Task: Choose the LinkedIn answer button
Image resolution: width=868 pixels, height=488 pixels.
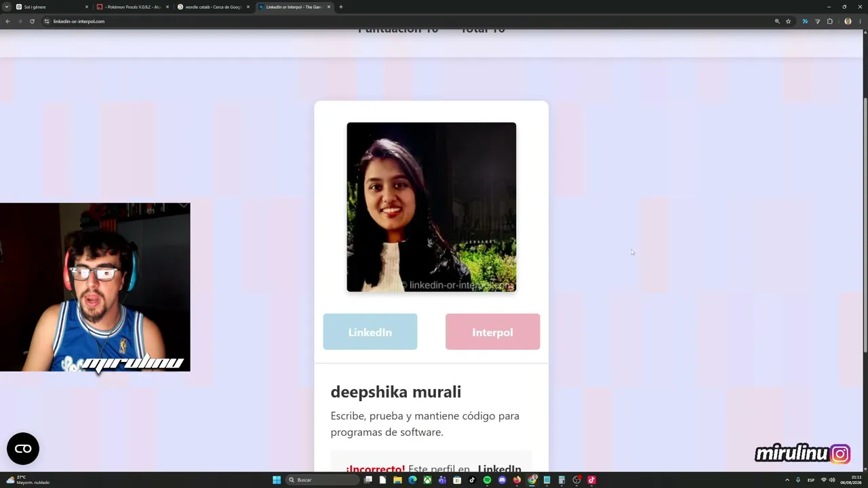Action: click(x=370, y=332)
